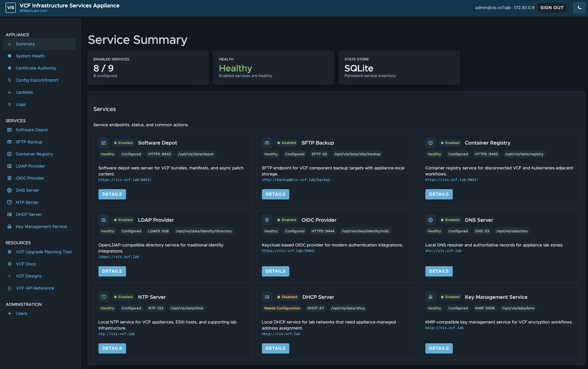The height and width of the screenshot is (369, 588).
Task: Click the STATE STORE SQLite card
Action: [x=399, y=68]
